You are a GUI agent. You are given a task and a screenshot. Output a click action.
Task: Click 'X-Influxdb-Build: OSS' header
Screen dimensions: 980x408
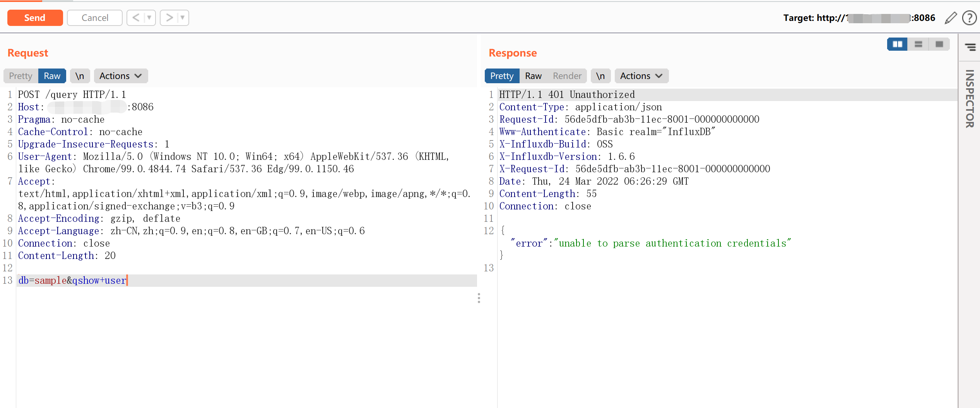556,144
